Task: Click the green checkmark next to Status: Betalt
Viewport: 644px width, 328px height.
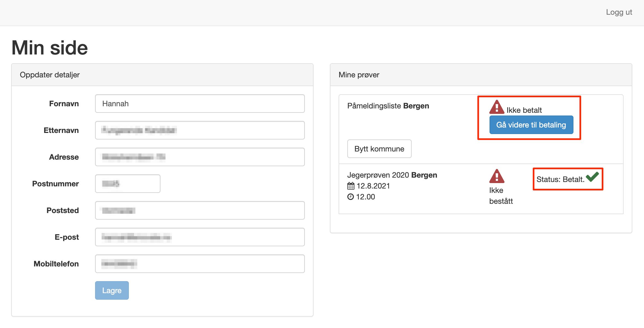Action: pyautogui.click(x=592, y=177)
